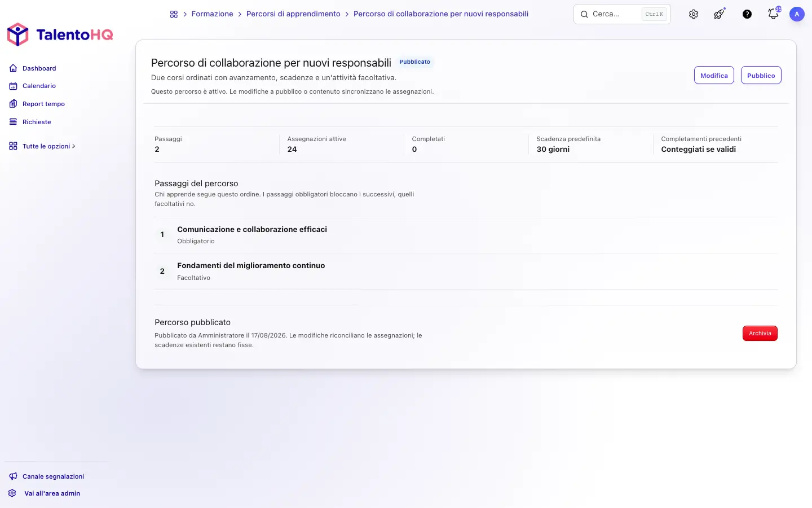812x508 pixels.
Task: Open step Comunicazione e collaborazione efficaci
Action: tap(252, 229)
